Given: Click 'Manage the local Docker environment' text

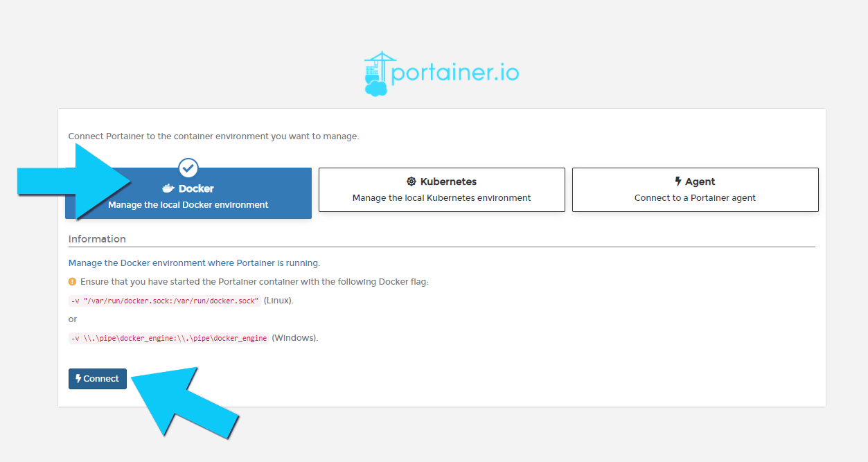Looking at the screenshot, I should point(188,205).
